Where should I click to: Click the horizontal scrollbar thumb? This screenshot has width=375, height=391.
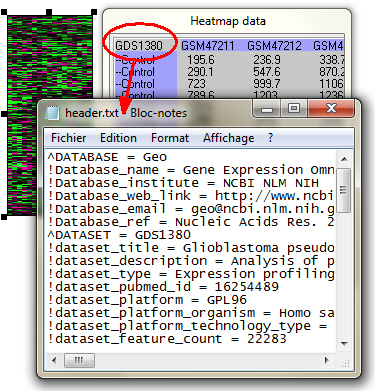(79, 360)
